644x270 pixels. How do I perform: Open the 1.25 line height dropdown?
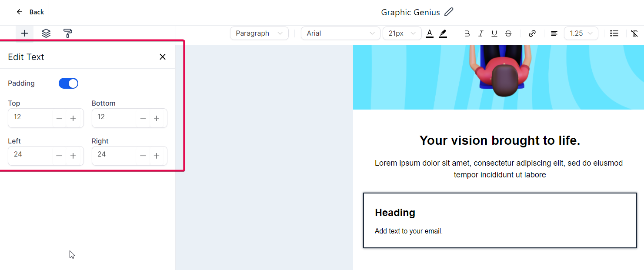click(581, 33)
